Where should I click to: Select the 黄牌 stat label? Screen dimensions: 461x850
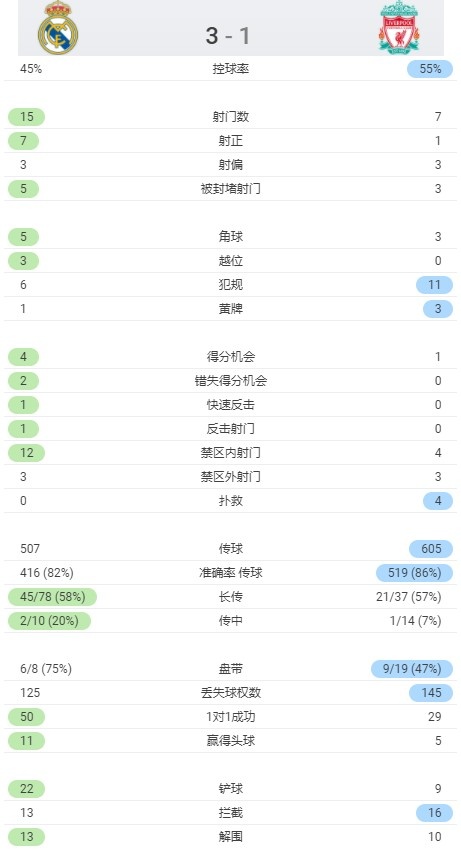(x=230, y=309)
